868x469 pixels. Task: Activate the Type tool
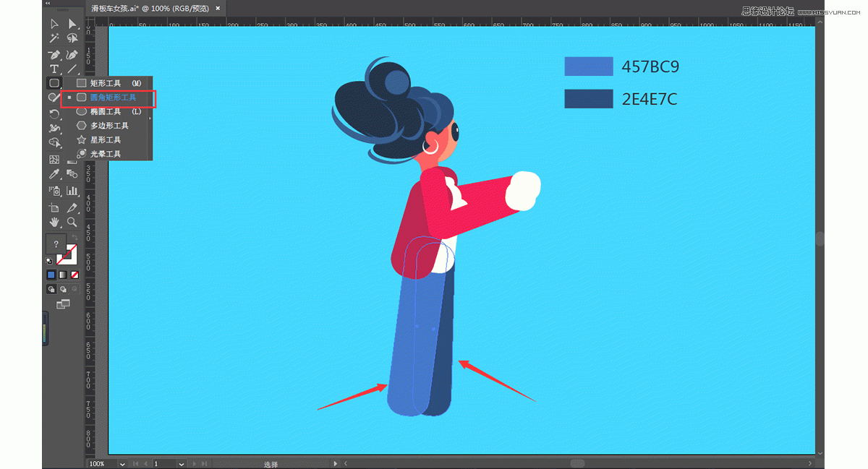click(x=54, y=69)
